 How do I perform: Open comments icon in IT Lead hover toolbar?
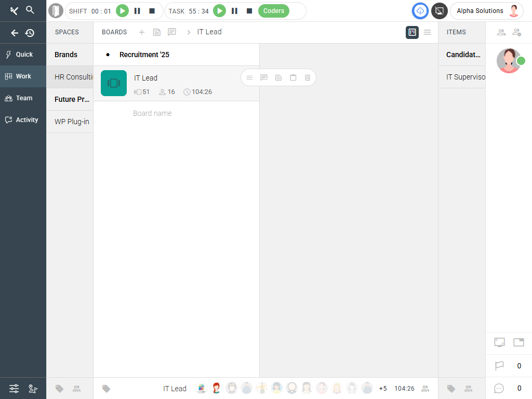[264, 77]
